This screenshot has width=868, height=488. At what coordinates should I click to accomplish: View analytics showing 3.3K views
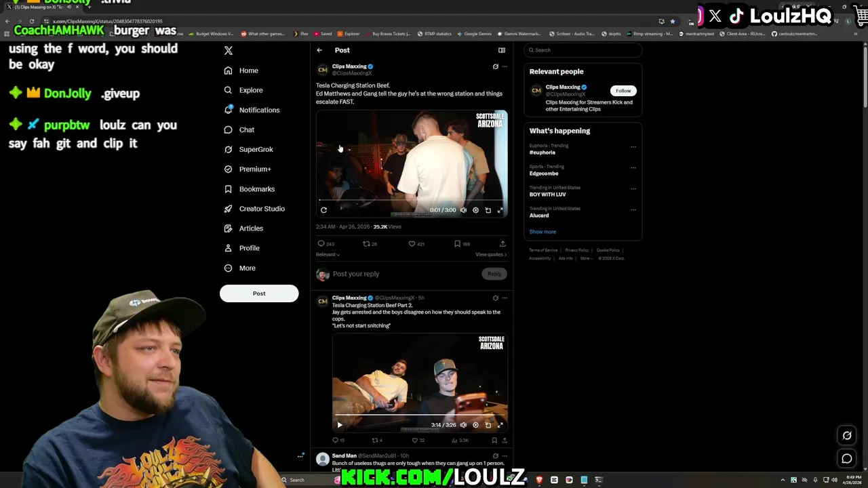[x=460, y=441]
